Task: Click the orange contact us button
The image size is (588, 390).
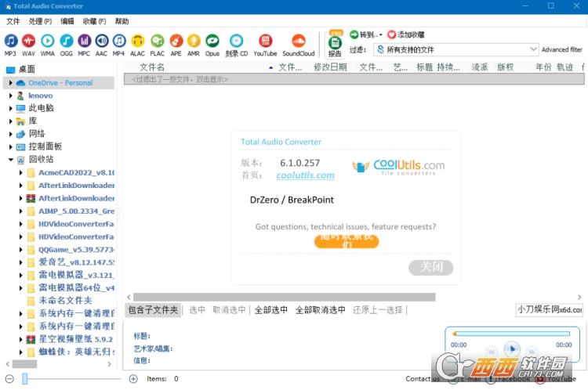Action: [x=347, y=241]
